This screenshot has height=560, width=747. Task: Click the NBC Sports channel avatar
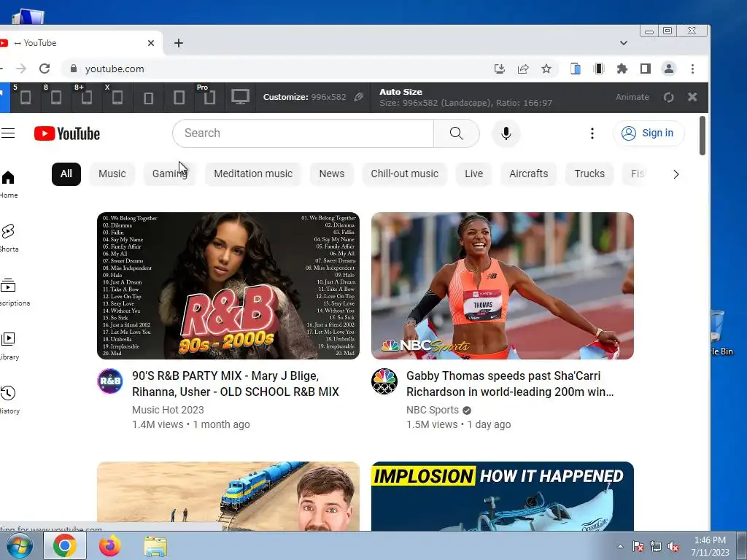click(384, 381)
